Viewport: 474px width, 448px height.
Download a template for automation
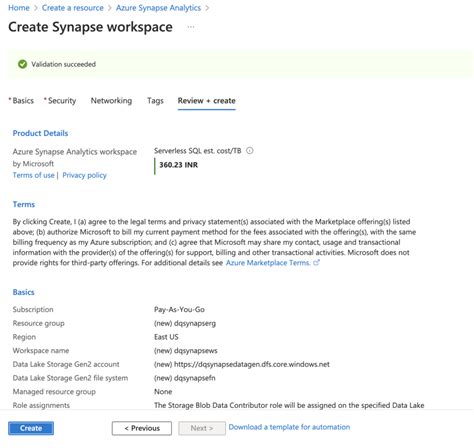coord(289,427)
